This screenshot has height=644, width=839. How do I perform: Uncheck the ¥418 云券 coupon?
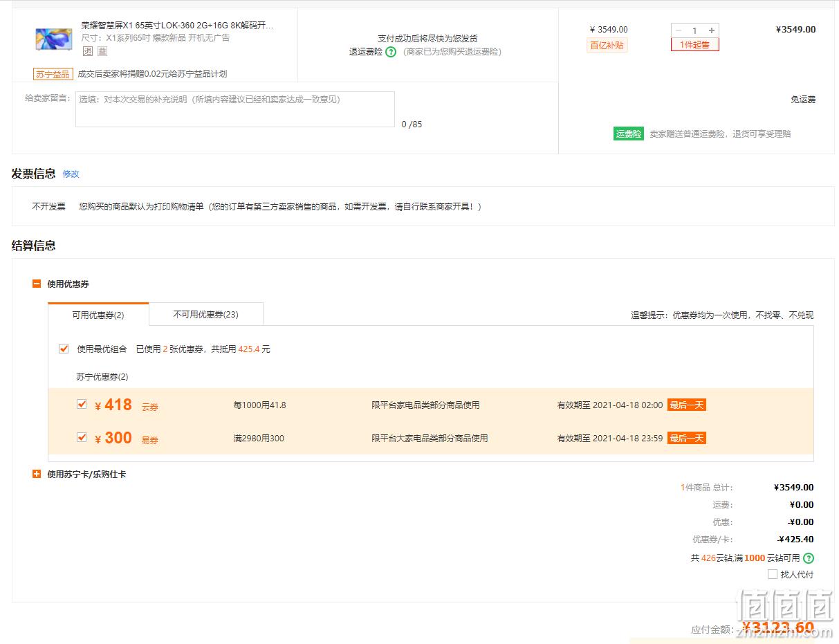point(82,405)
